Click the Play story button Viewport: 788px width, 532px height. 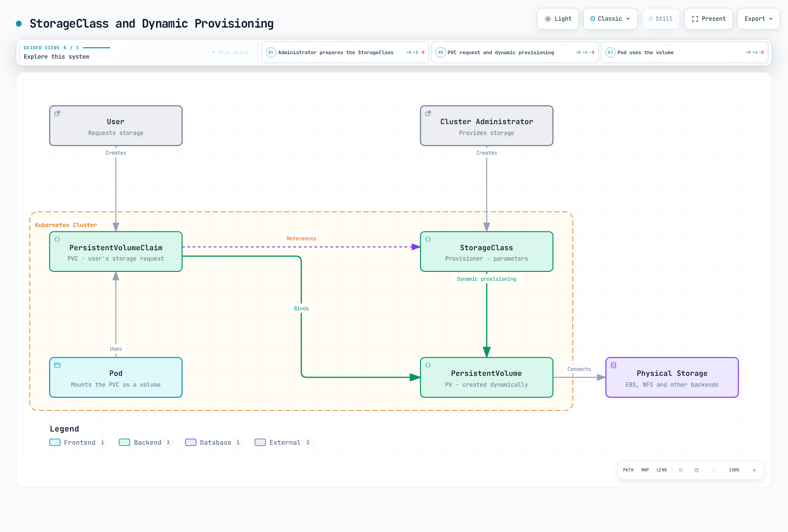(x=230, y=52)
